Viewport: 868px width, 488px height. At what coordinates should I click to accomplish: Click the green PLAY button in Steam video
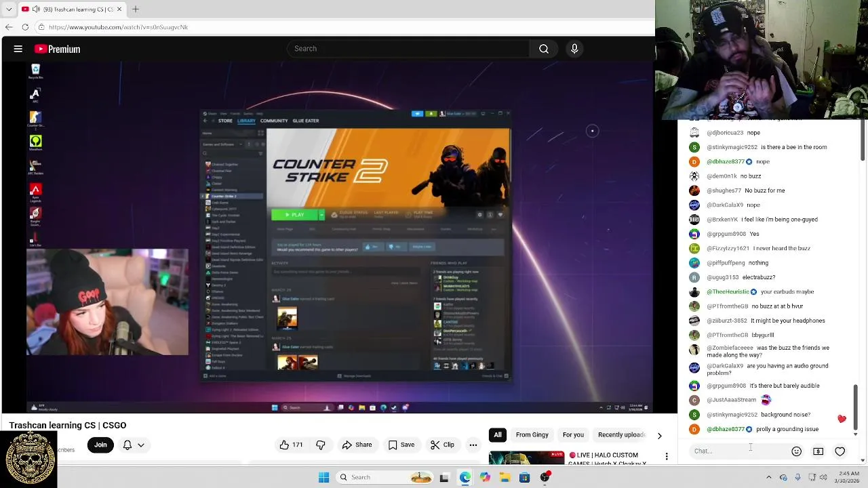pos(294,215)
